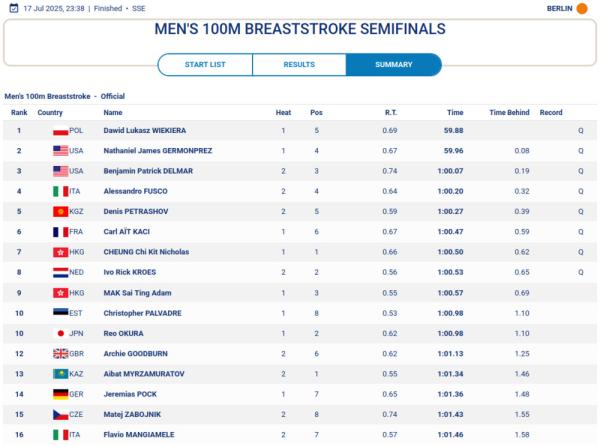600x447 pixels.
Task: Click the BERLIN venue label
Action: coord(560,8)
